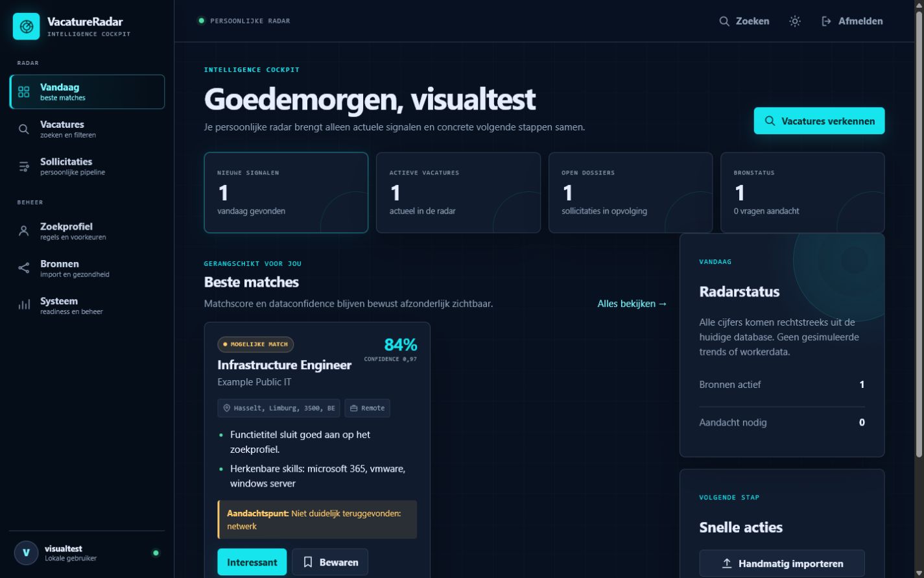
Task: Click Vacatures verkennen button
Action: (819, 121)
